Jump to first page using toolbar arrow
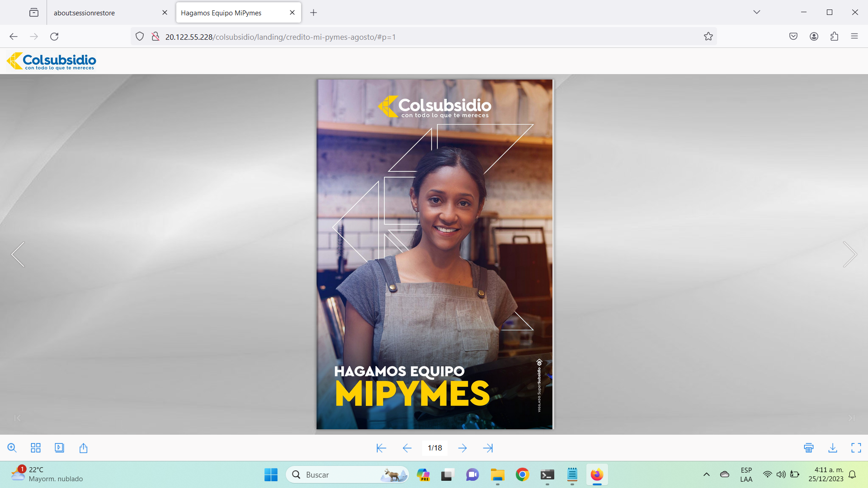Image resolution: width=868 pixels, height=488 pixels. click(x=381, y=448)
